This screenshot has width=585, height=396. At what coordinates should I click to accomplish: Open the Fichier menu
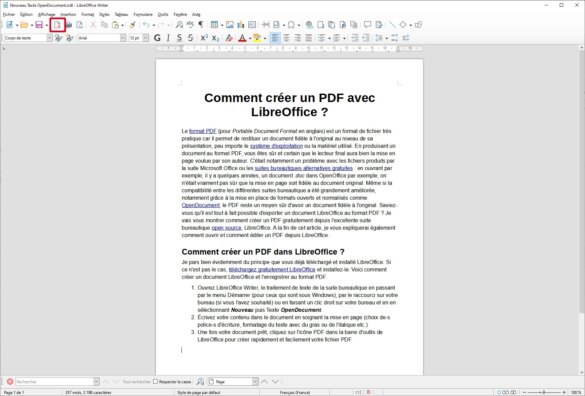tap(9, 14)
